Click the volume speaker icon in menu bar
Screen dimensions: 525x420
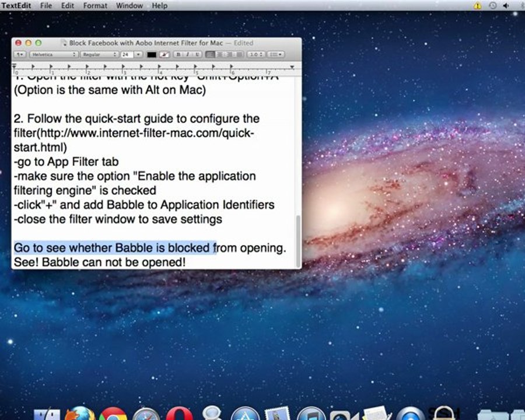506,6
